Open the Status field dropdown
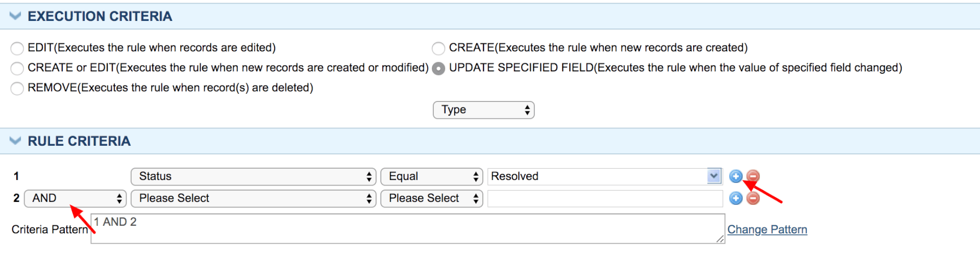The image size is (980, 262). pyautogui.click(x=253, y=177)
